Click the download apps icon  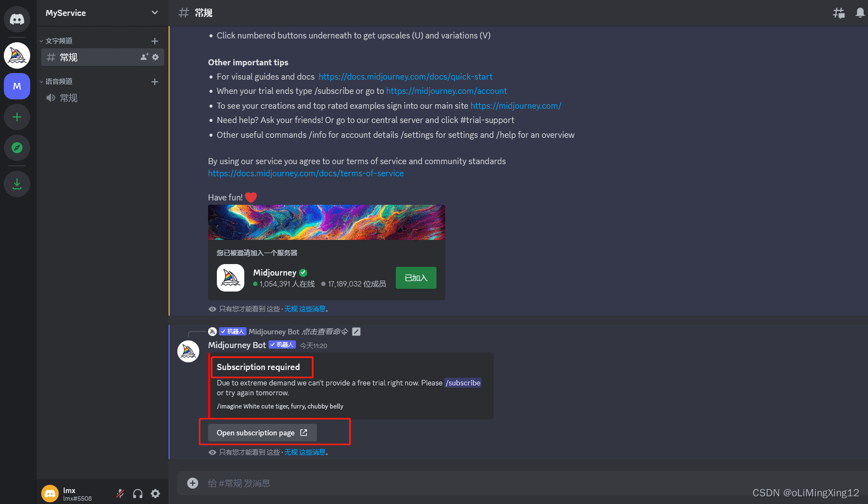tap(17, 183)
